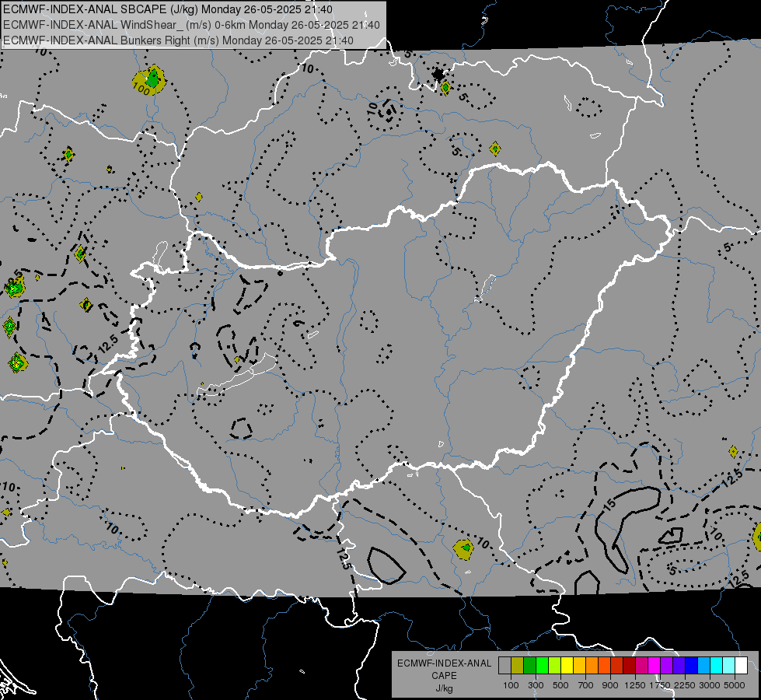Select the olive swatch starting at 100
Screen dimensions: 761x700
517,666
